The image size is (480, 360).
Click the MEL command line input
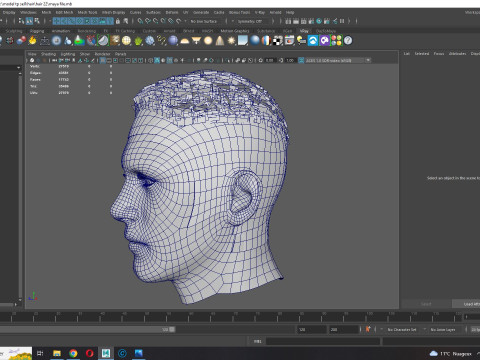click(323, 341)
